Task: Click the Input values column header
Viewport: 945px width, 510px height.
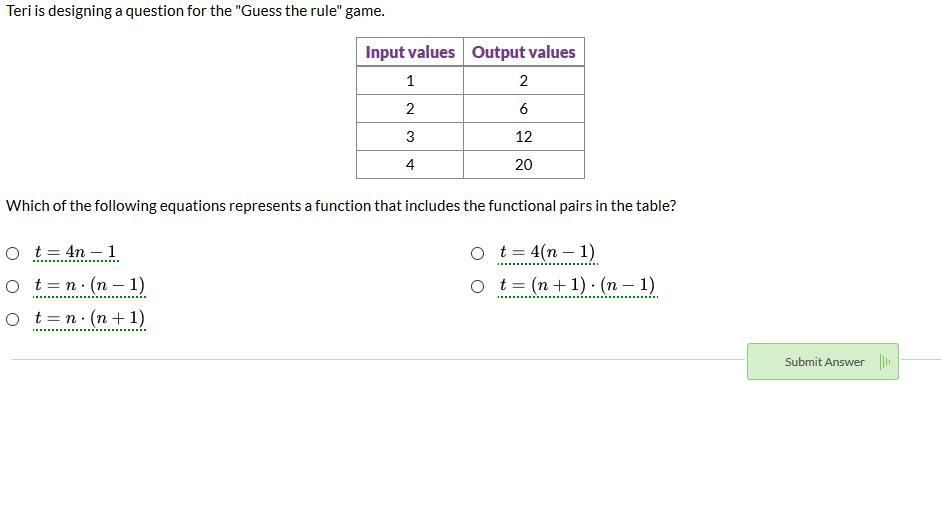Action: click(410, 52)
